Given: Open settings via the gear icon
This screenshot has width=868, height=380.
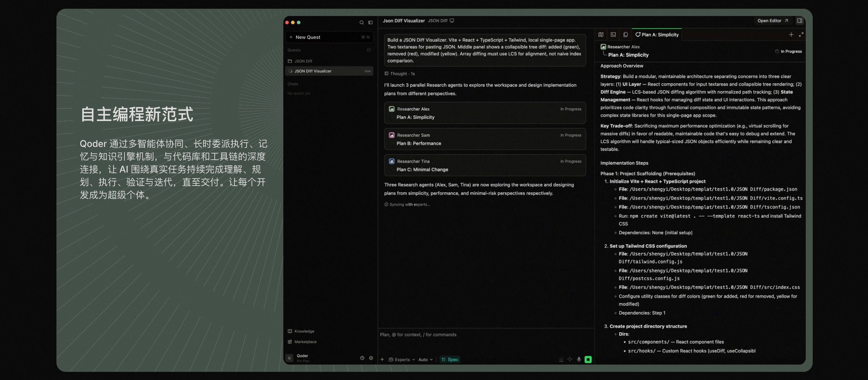Looking at the screenshot, I should [371, 358].
